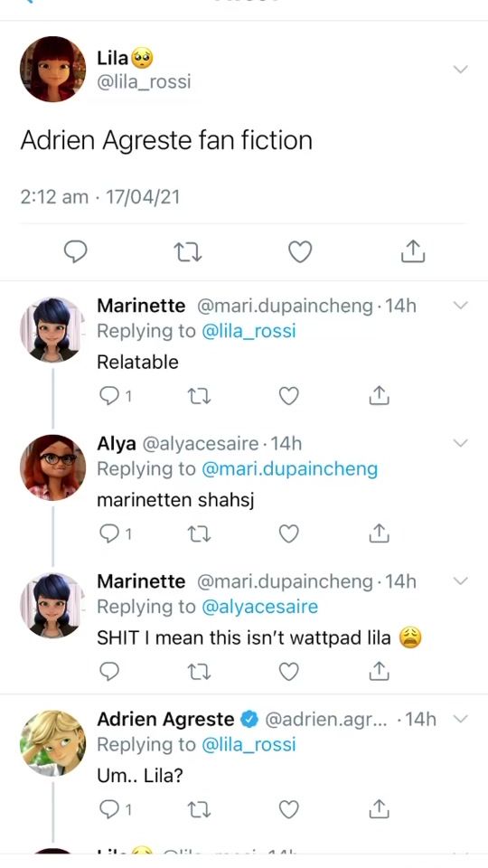Like Adrien Agreste's "Um.. Lila?" reply
Viewport: 488px width, 868px height.
pyautogui.click(x=288, y=809)
